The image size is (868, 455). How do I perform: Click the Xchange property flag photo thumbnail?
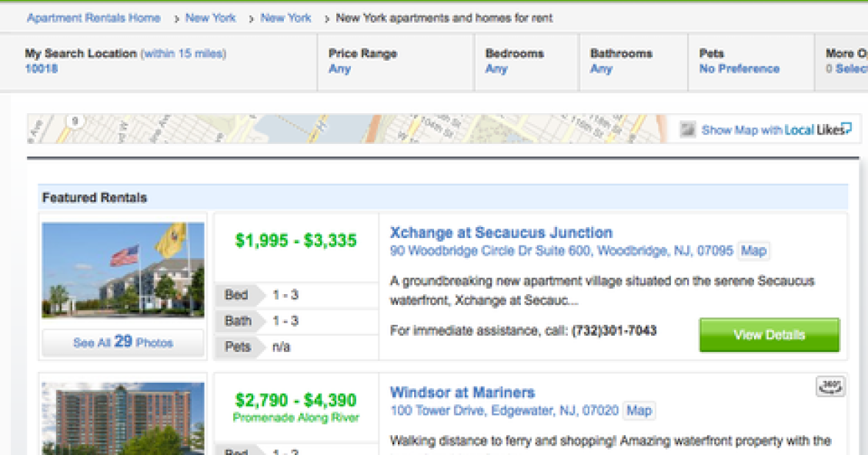pos(123,270)
